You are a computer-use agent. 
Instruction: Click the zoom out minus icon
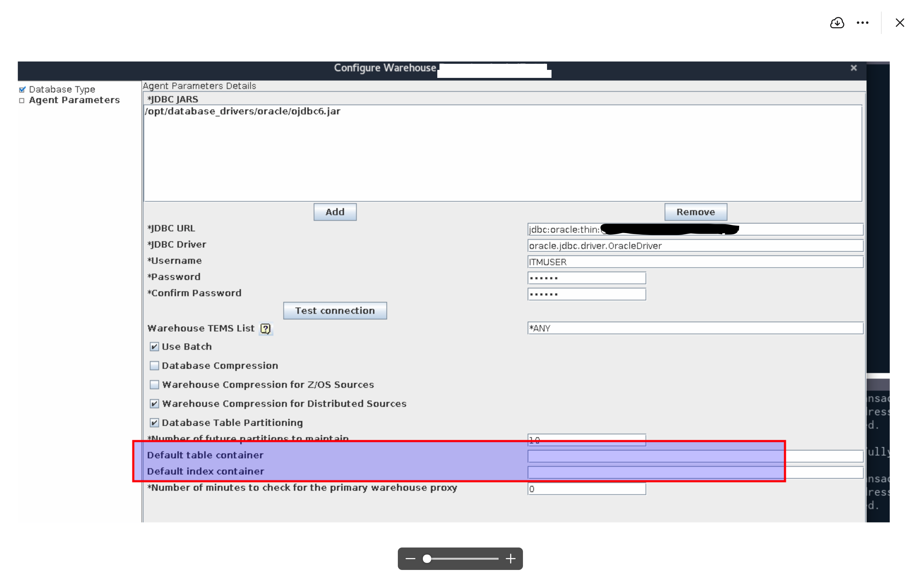[410, 559]
